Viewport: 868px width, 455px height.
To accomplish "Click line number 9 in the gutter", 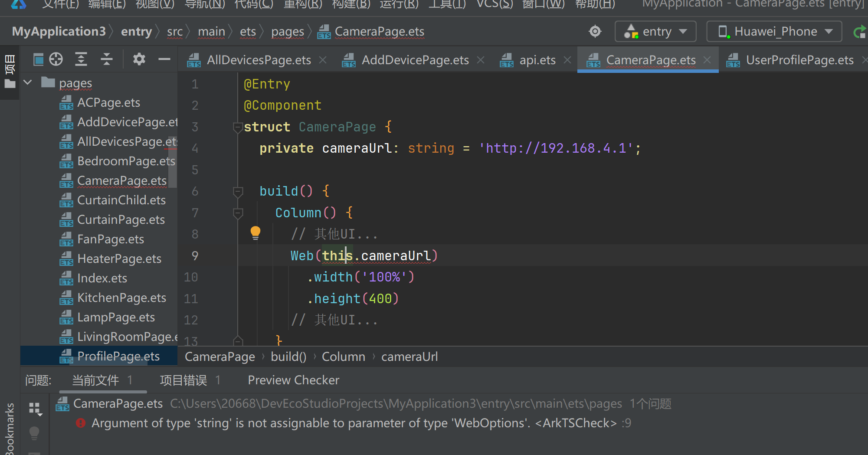I will [195, 255].
